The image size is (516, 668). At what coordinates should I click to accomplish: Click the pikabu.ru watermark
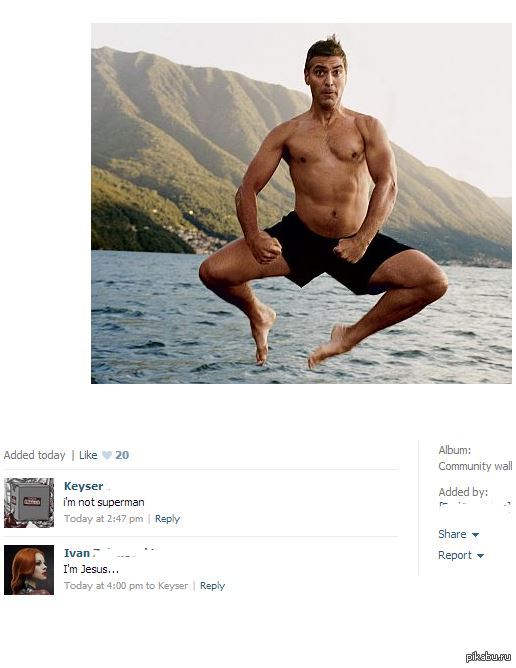tap(488, 656)
